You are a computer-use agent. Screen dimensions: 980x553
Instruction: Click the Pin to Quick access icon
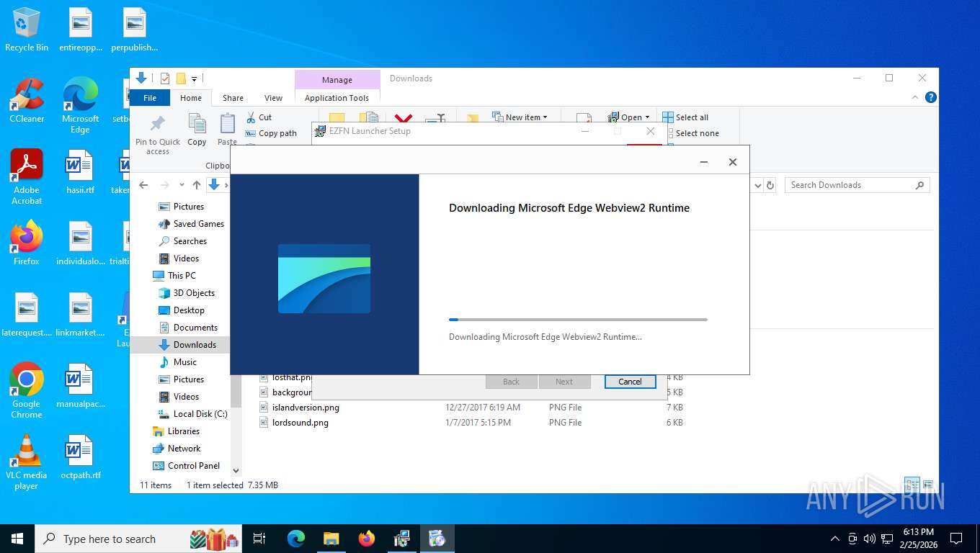pyautogui.click(x=157, y=123)
